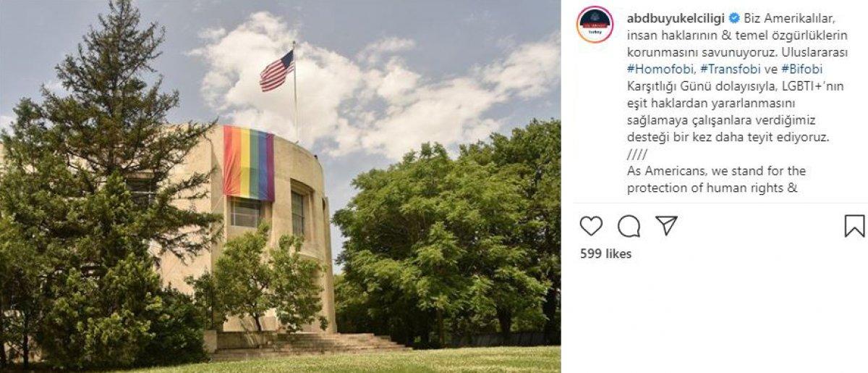Click the rainbow flag on the building

click(248, 163)
